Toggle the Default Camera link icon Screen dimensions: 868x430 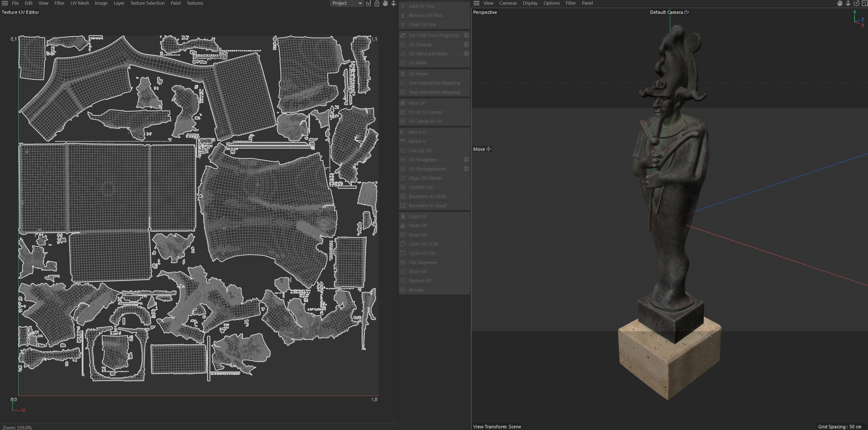coord(686,12)
